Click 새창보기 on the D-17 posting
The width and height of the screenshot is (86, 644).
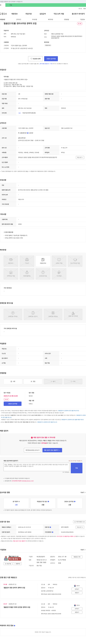[77, 612]
